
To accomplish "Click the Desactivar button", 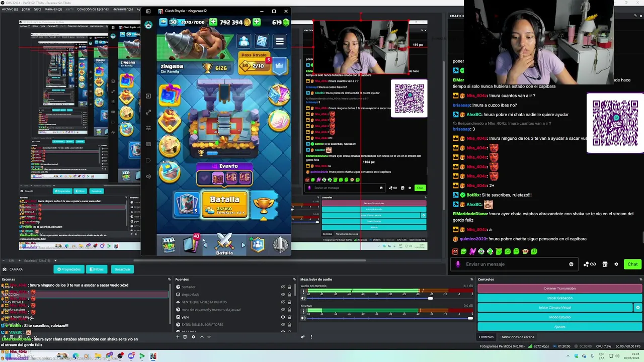I will pyautogui.click(x=122, y=269).
